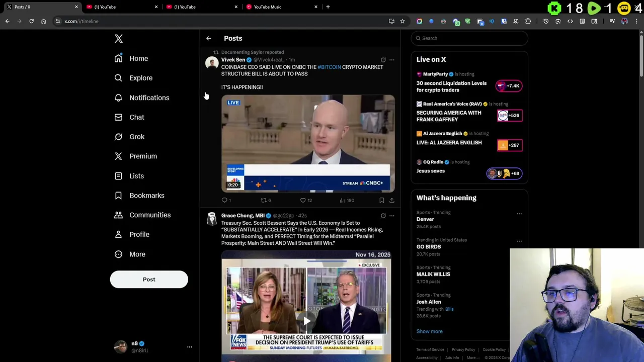Open account menu dots beside n8
This screenshot has width=644, height=362.
[190, 347]
